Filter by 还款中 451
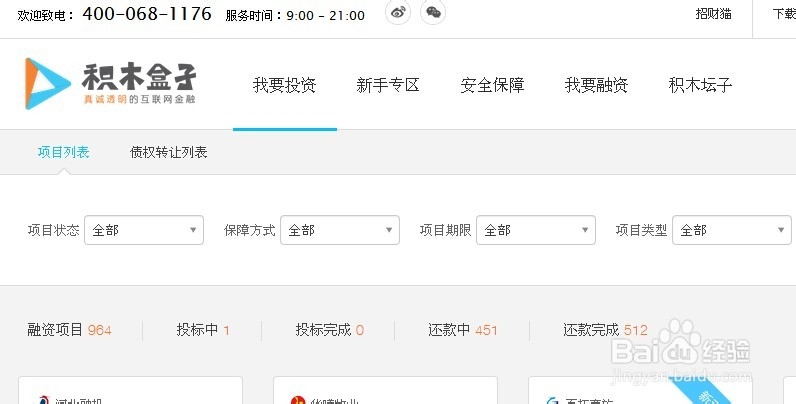Image resolution: width=796 pixels, height=404 pixels. (462, 330)
